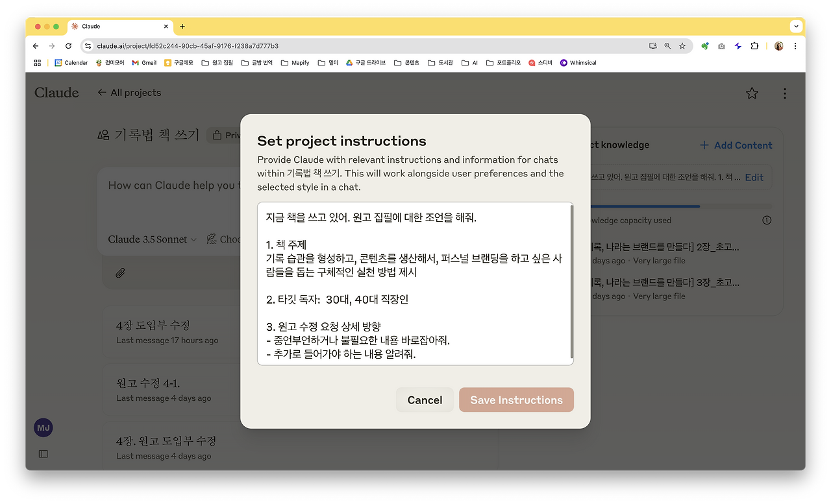Click Add Content in the knowledge panel
The height and width of the screenshot is (504, 831).
tap(735, 145)
